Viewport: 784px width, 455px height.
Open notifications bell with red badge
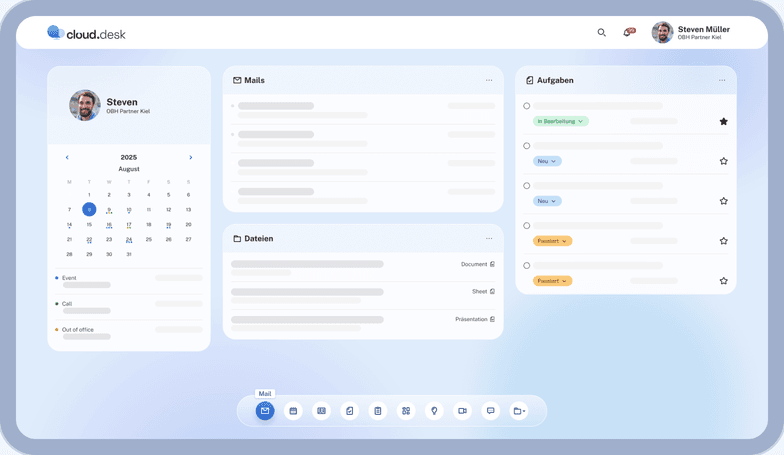628,32
